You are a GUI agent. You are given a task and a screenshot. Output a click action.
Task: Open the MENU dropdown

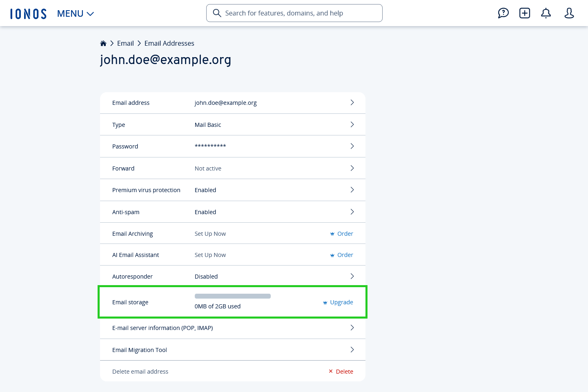(x=75, y=13)
